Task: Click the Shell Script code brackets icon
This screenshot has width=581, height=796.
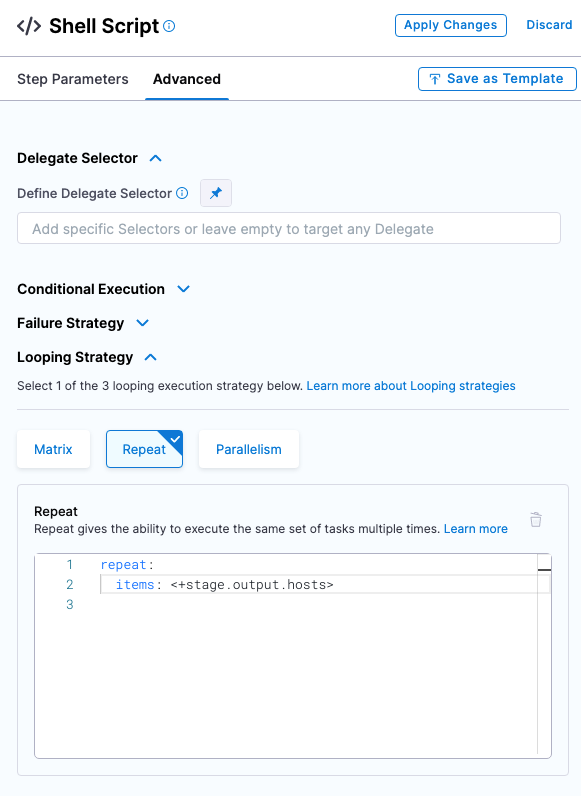Action: [29, 26]
